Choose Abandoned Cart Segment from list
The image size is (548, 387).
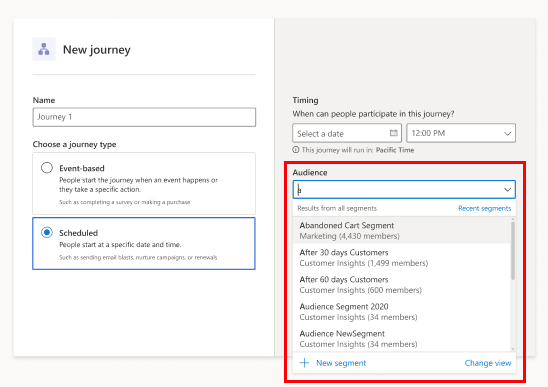(401, 230)
